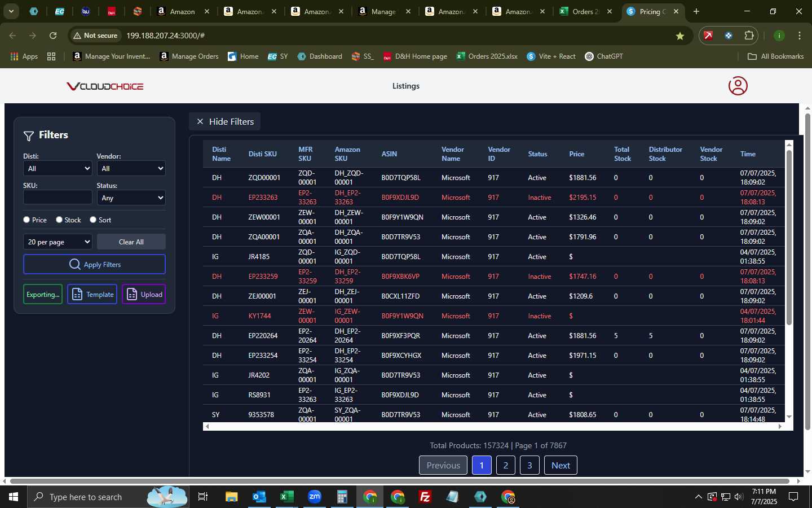
Task: Go back in browser history
Action: pos(12,36)
